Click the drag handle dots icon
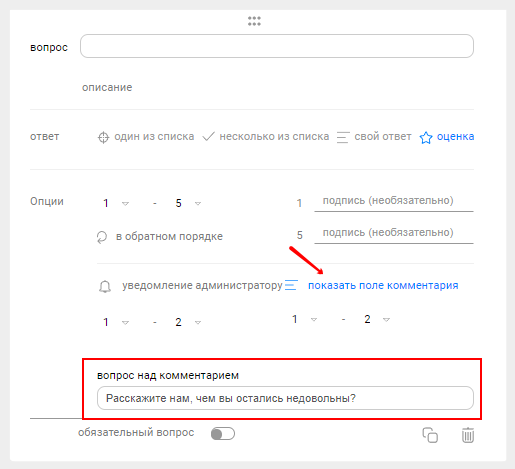Viewport: 515px width, 469px height. click(254, 21)
